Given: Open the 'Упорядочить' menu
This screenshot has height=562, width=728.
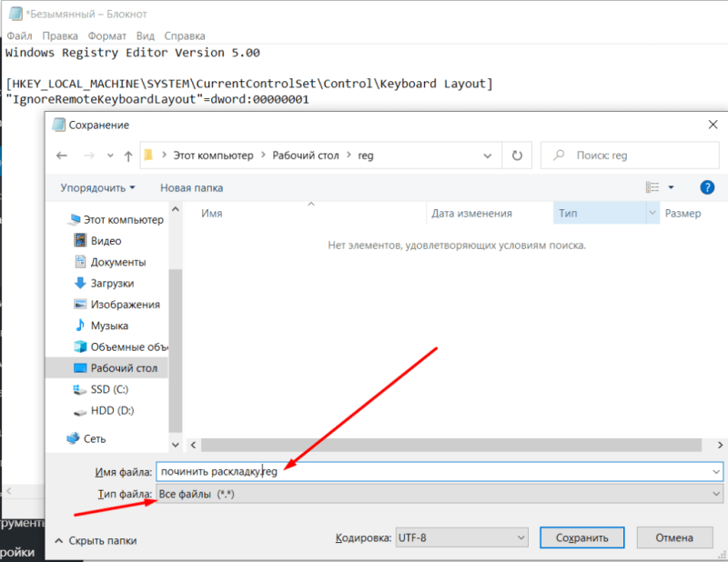Looking at the screenshot, I should tap(97, 188).
